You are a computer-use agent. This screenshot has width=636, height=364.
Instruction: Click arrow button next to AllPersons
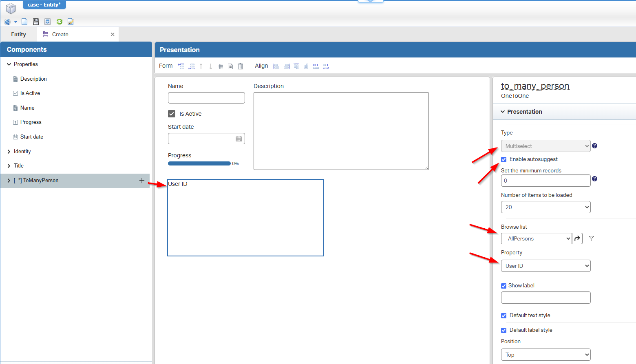[577, 238]
